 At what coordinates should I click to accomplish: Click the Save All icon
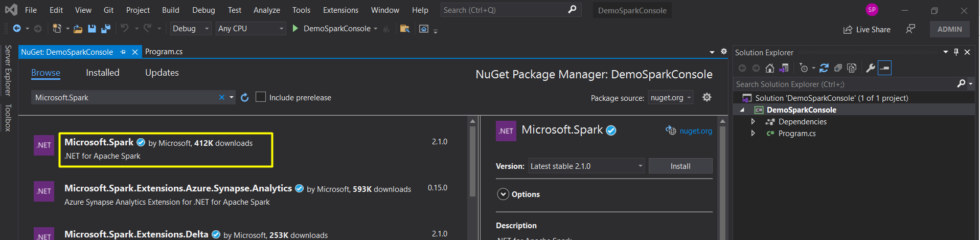tap(106, 29)
